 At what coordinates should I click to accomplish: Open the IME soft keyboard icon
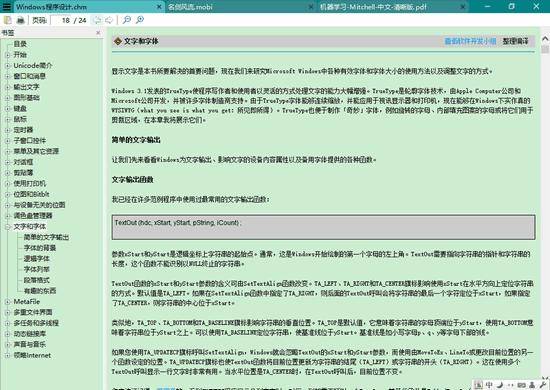click(522, 385)
